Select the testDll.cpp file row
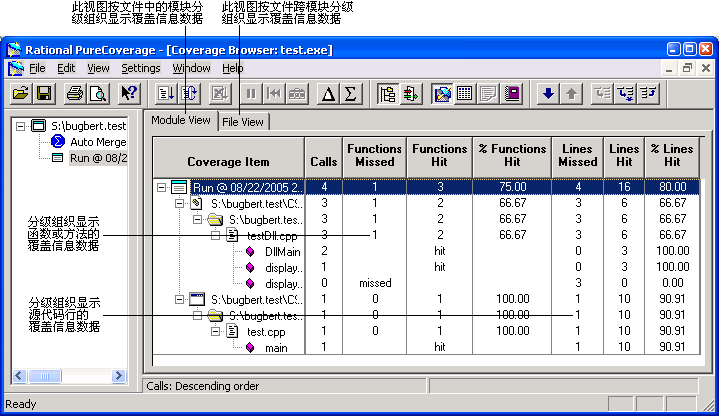This screenshot has height=416, width=719. point(272,236)
